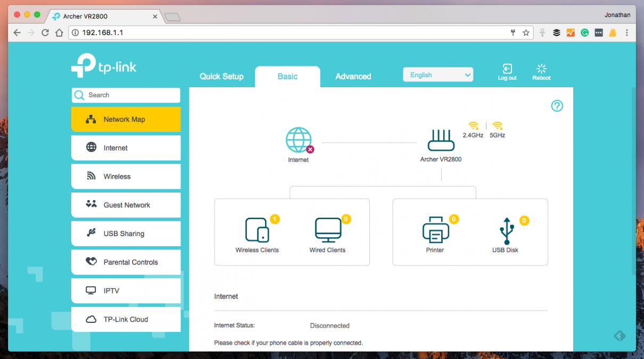
Task: Switch to the Basic tab
Action: (287, 77)
